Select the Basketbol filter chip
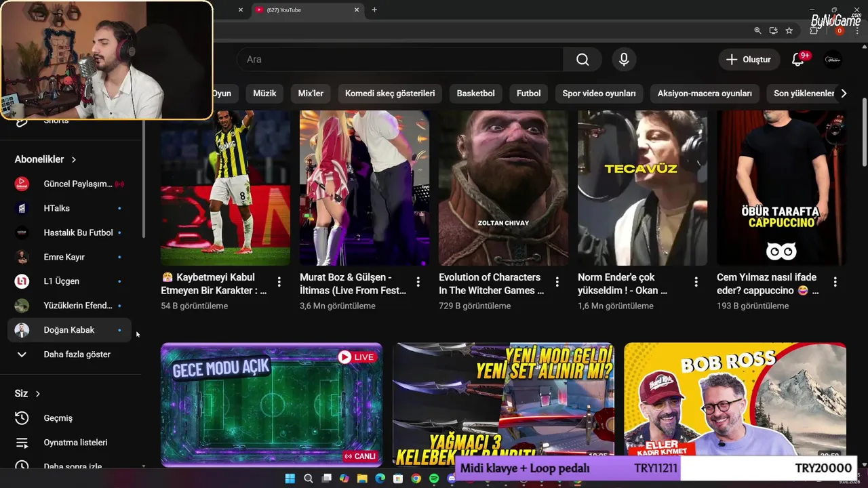 pyautogui.click(x=476, y=94)
